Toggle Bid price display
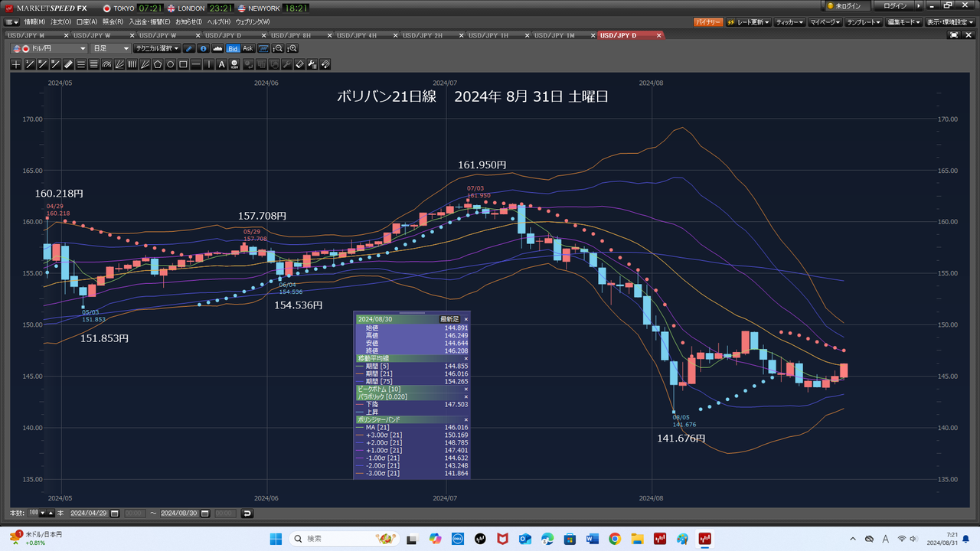980x551 pixels. coord(233,48)
